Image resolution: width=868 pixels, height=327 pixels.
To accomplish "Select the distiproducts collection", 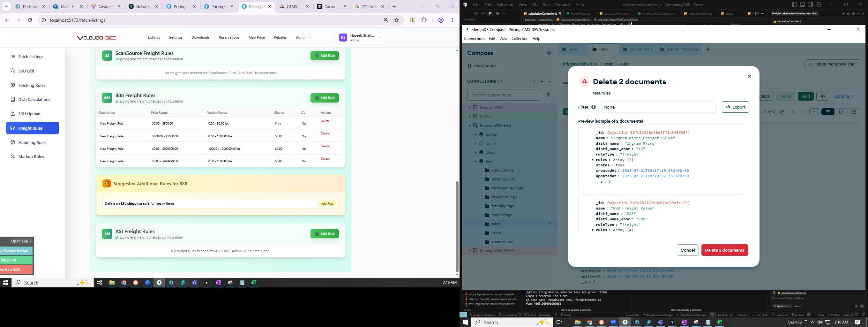I will tap(503, 179).
